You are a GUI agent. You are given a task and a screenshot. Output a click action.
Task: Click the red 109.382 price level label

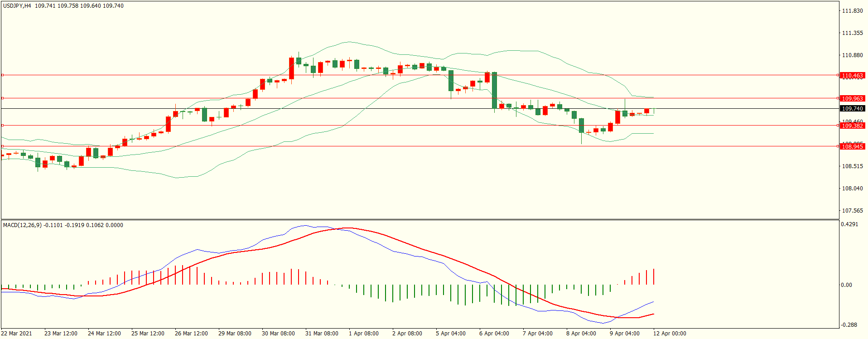click(852, 126)
